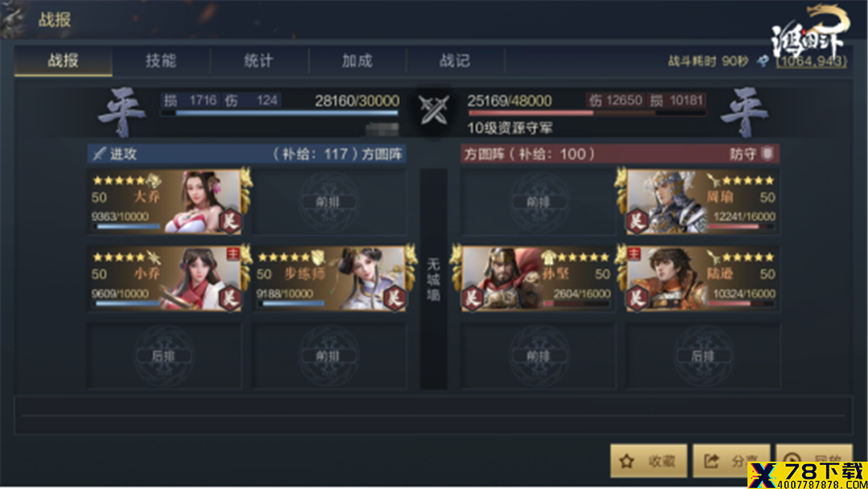The height and width of the screenshot is (489, 868).
Task: Click the shield icon beside 防守
Action: 768,154
